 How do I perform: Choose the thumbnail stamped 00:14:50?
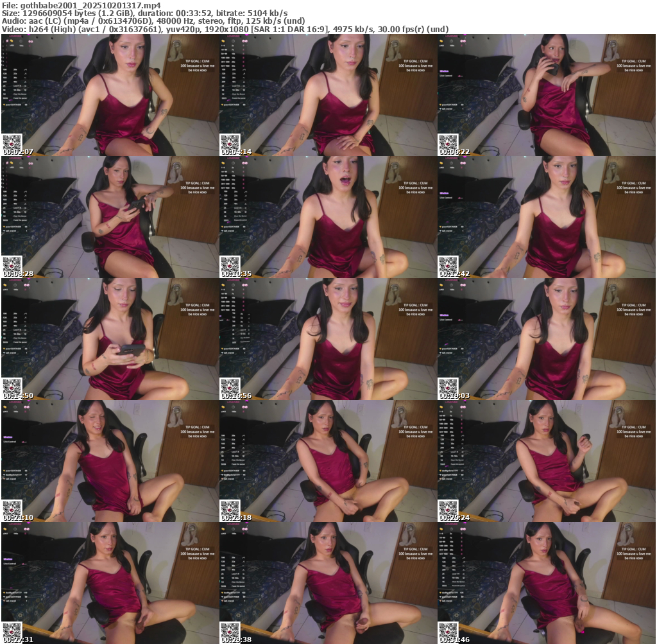(x=110, y=339)
